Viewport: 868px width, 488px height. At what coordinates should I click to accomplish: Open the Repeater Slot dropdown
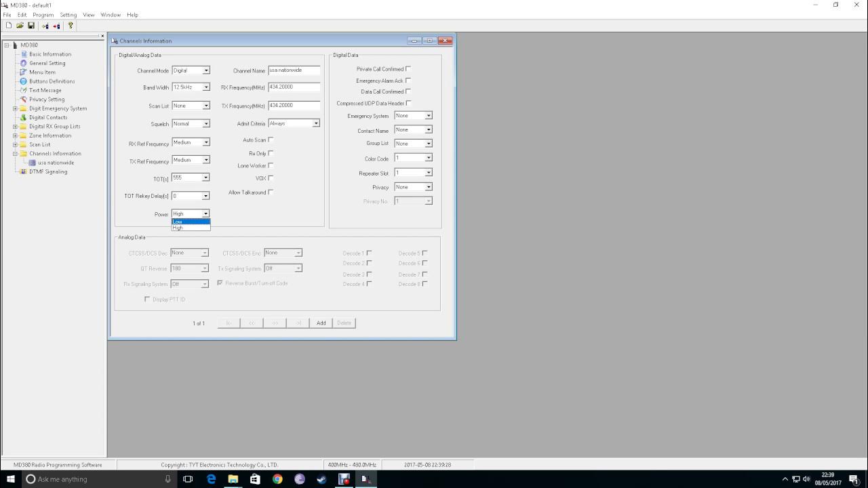coord(429,173)
